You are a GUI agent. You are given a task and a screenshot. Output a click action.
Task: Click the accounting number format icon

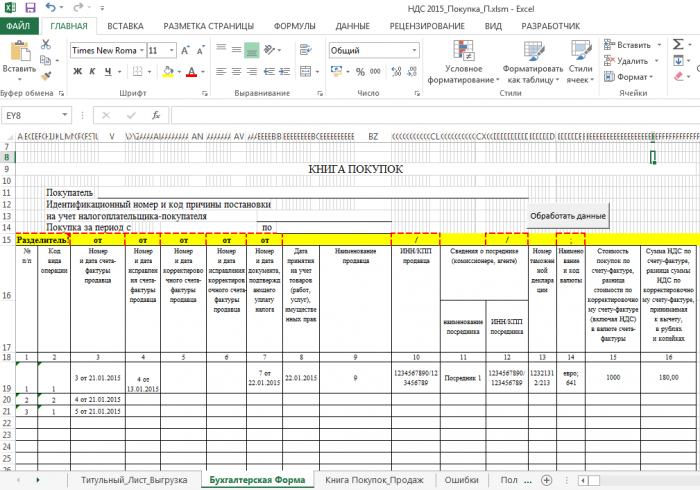click(x=337, y=71)
